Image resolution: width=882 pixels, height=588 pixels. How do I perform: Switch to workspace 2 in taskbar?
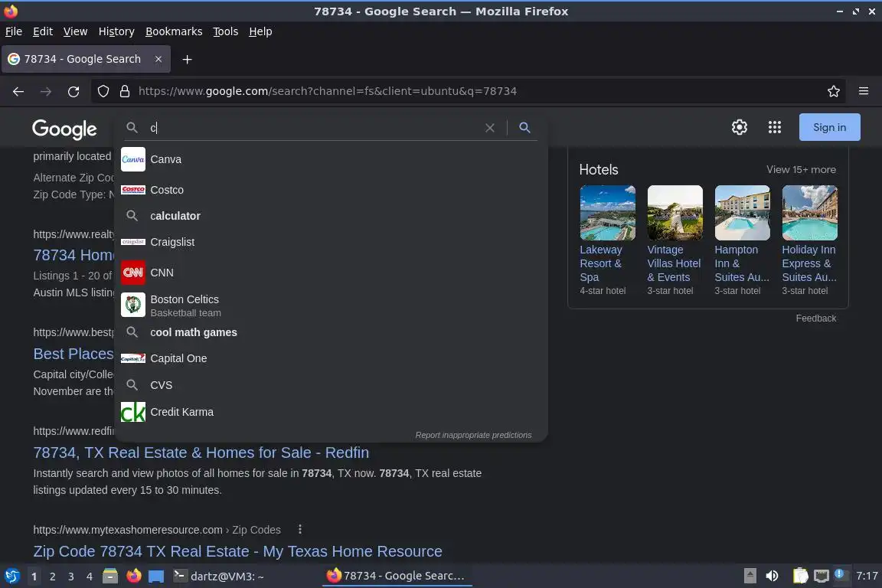52,577
